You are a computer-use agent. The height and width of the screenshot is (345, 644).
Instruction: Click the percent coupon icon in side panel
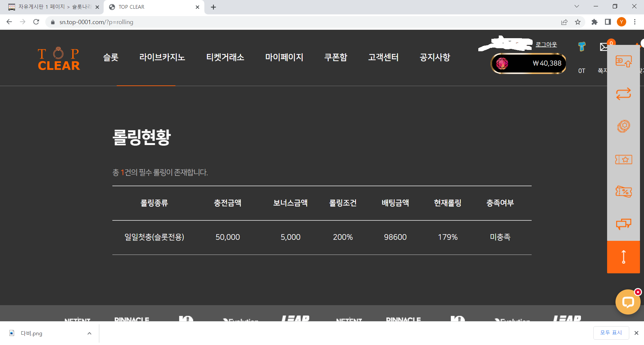[x=624, y=192]
